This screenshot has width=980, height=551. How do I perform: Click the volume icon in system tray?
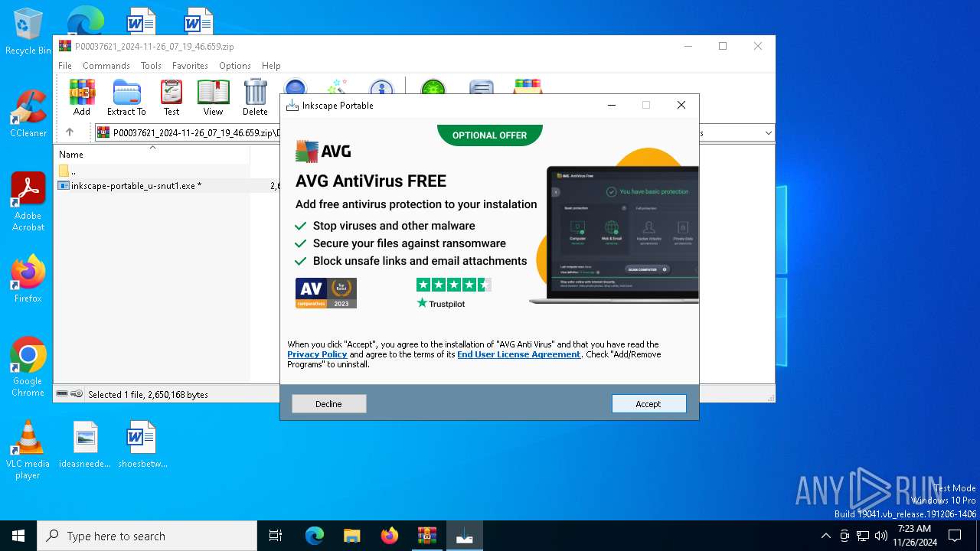(x=881, y=536)
